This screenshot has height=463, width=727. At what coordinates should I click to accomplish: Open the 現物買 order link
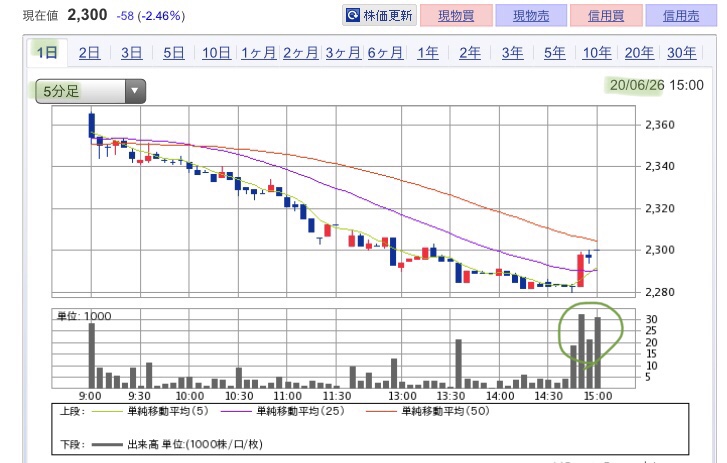(456, 16)
